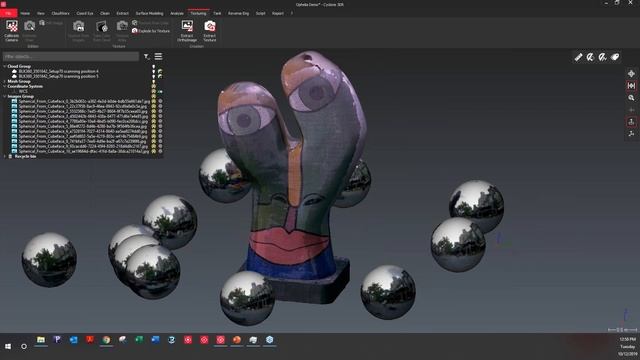Viewport: 640px width, 360px height.
Task: Click the Calibrate Camera tool
Action: [11, 31]
